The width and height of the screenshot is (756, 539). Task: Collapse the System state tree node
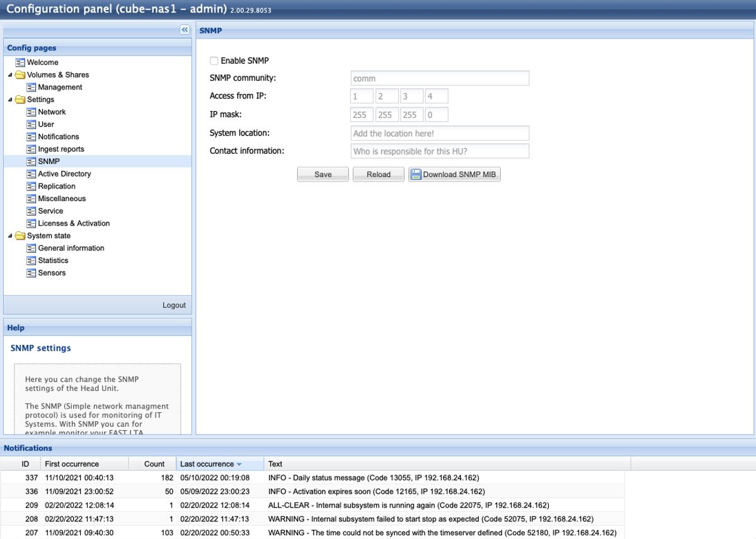point(10,236)
